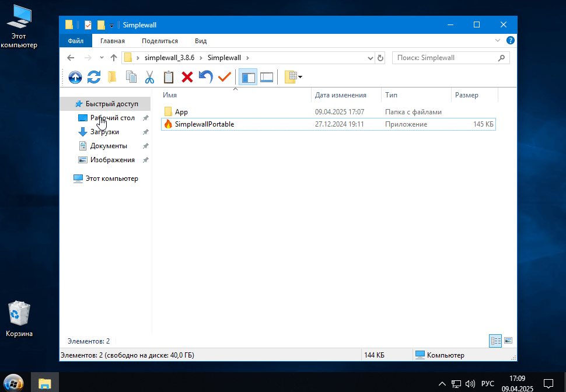Click the Copy pages icon in the toolbar

coord(131,77)
